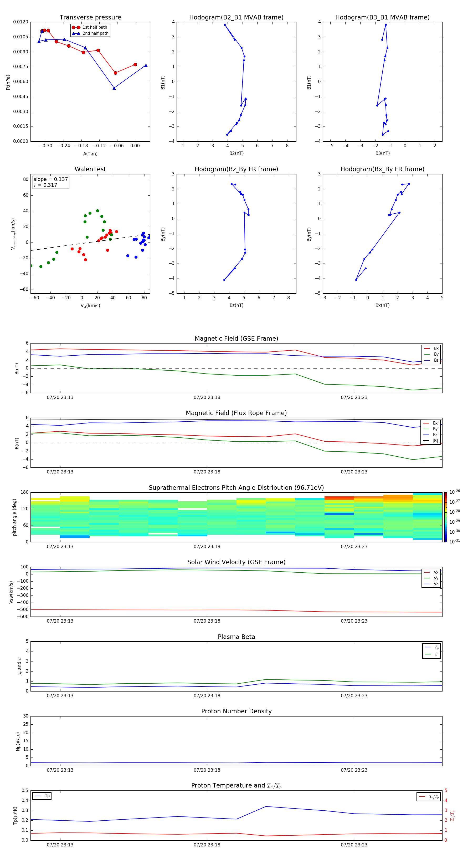Click the 'By'' legend entry in Flux Rope plot

(431, 429)
